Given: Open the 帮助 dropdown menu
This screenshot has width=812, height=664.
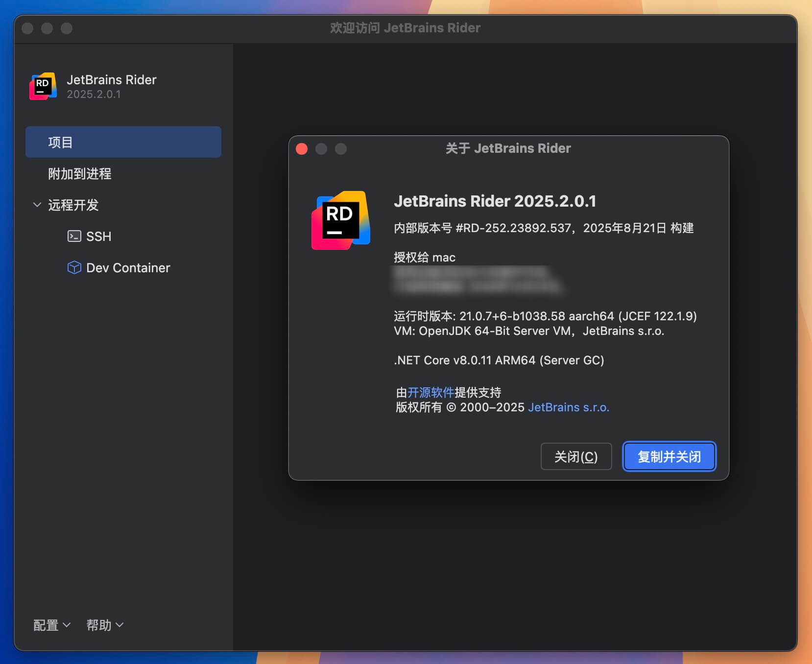Looking at the screenshot, I should coord(104,625).
